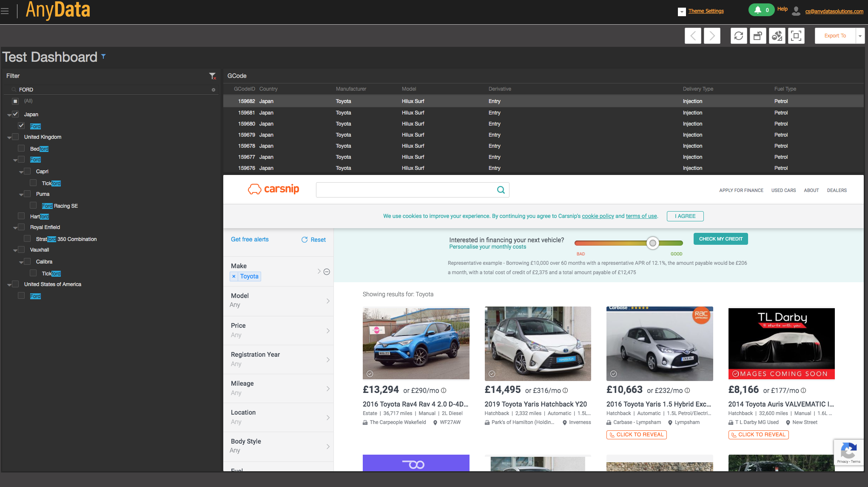The height and width of the screenshot is (487, 868).
Task: Collapse the United Kingdom tree node
Action: pyautogui.click(x=9, y=138)
